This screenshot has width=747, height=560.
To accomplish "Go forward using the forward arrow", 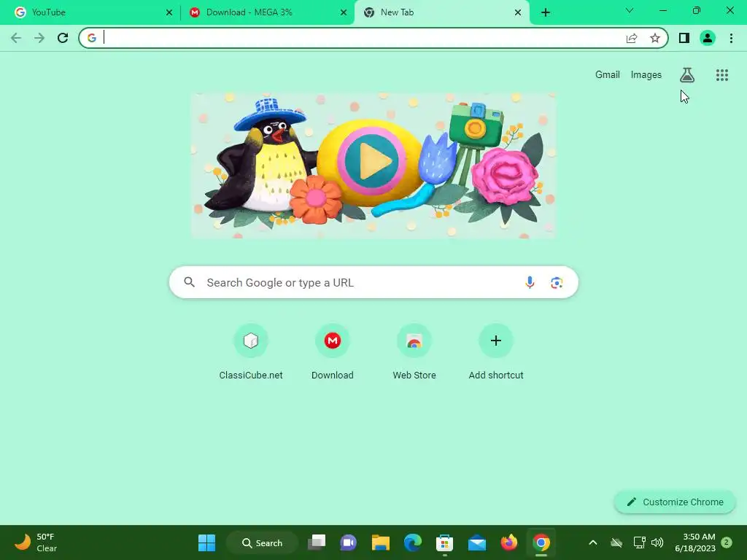I will (x=39, y=38).
